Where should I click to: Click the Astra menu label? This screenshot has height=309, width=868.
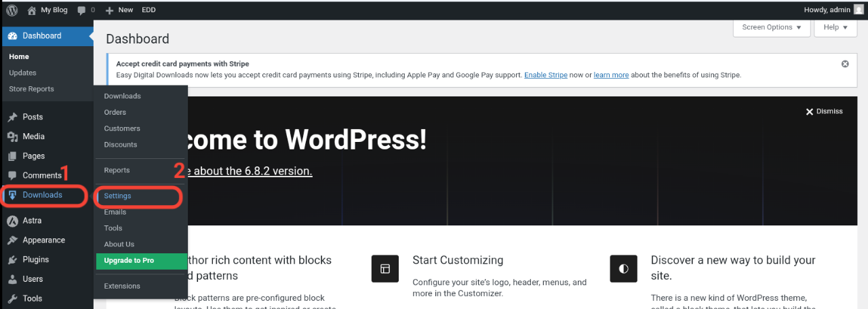tap(32, 221)
